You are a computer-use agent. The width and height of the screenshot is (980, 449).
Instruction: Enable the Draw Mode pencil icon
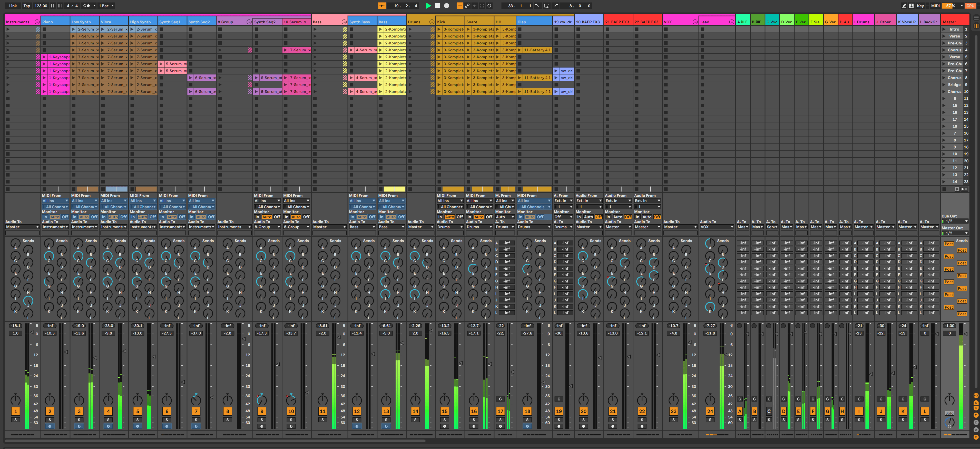tap(904, 6)
